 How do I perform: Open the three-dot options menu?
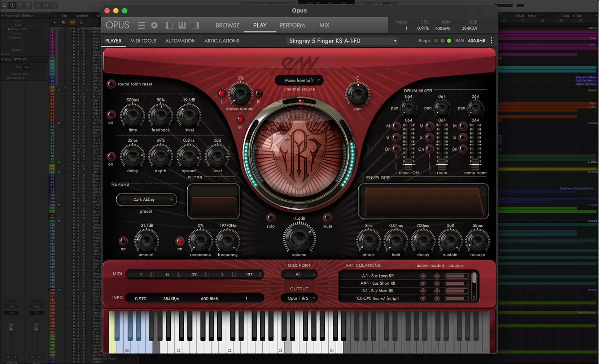491,41
